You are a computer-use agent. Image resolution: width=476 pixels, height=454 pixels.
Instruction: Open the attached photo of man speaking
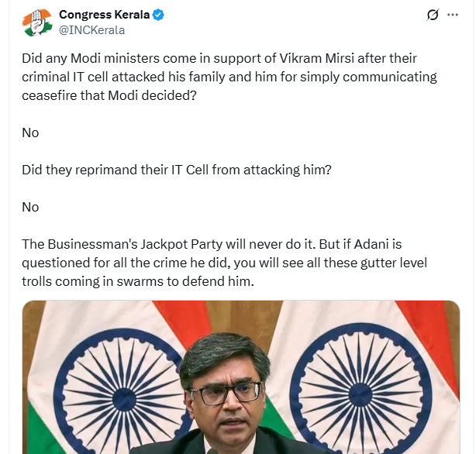pyautogui.click(x=241, y=377)
